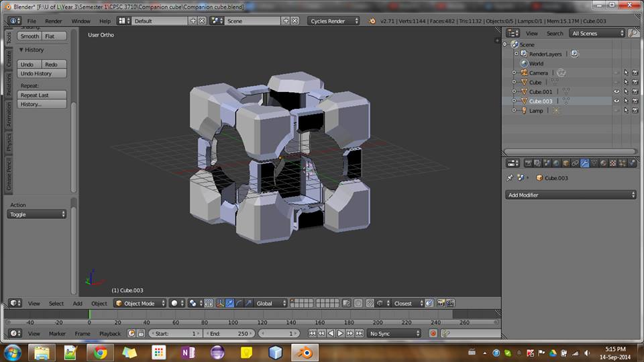Image resolution: width=644 pixels, height=362 pixels.
Task: Open the All Scenes outliner dropdown
Action: coord(597,34)
